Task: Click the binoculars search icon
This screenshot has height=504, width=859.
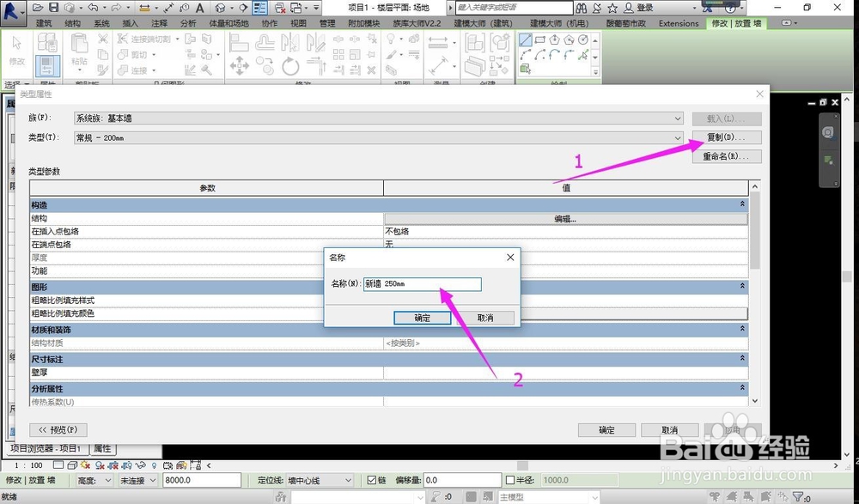Action: click(x=582, y=8)
